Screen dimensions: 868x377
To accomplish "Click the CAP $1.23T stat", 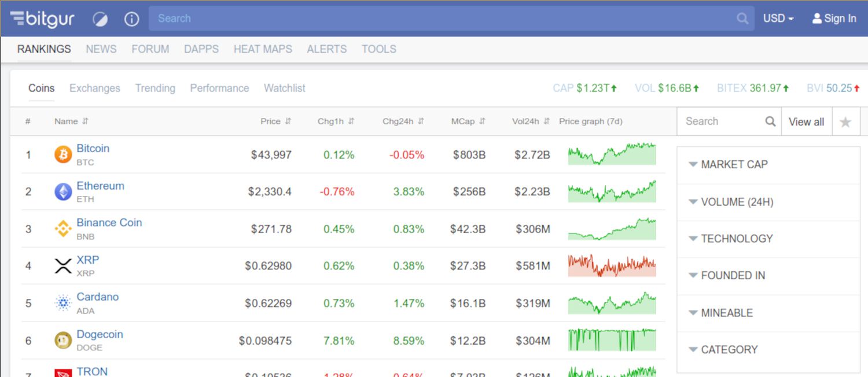I will (x=585, y=88).
